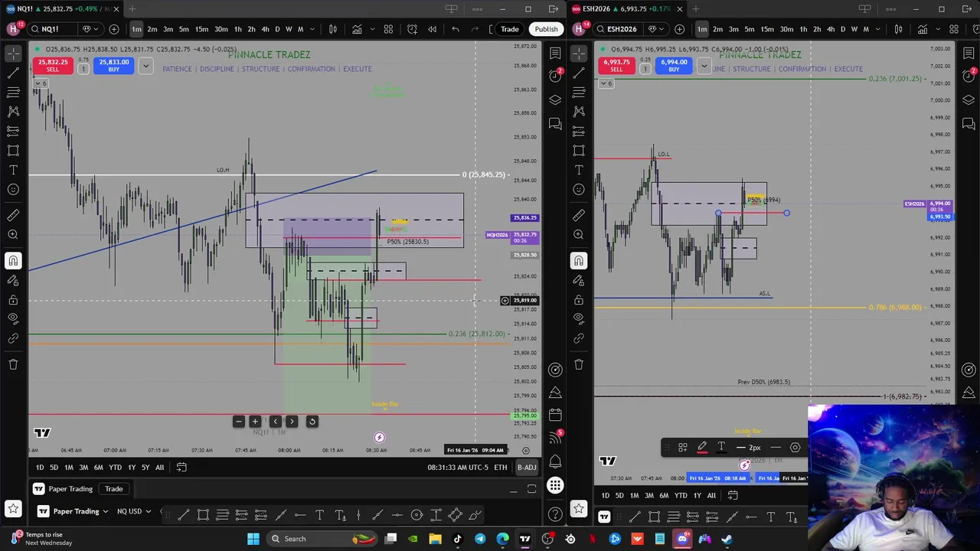
Task: Click the 6,994.00 BUY button in ESH2026
Action: tap(673, 66)
